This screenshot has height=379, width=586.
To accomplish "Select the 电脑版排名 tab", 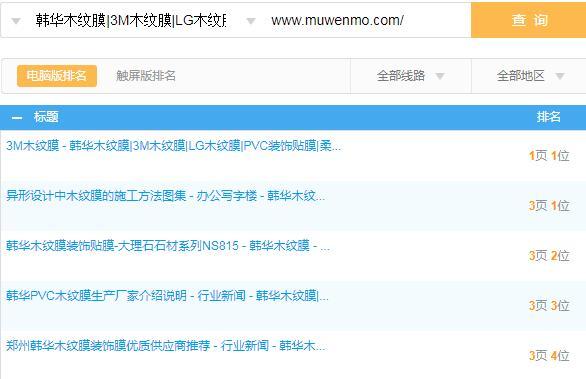I will coord(57,76).
